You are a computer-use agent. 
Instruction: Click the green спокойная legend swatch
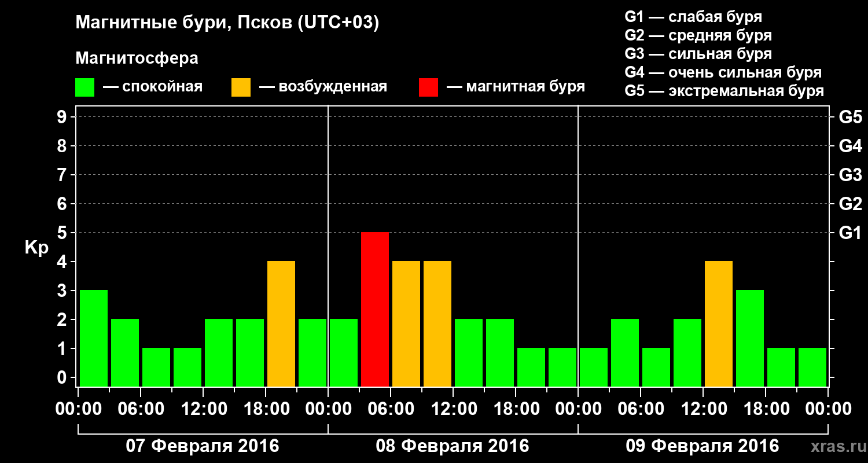coord(85,87)
